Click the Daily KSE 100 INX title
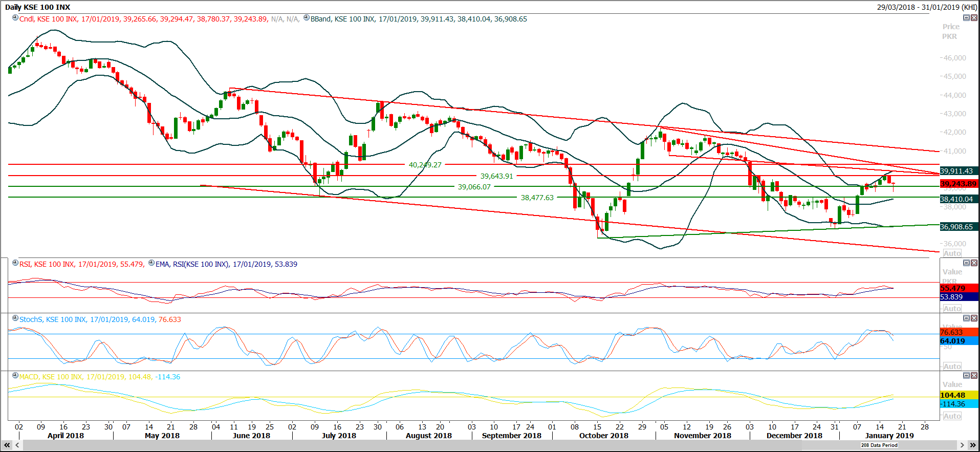The width and height of the screenshot is (980, 452). coord(37,7)
